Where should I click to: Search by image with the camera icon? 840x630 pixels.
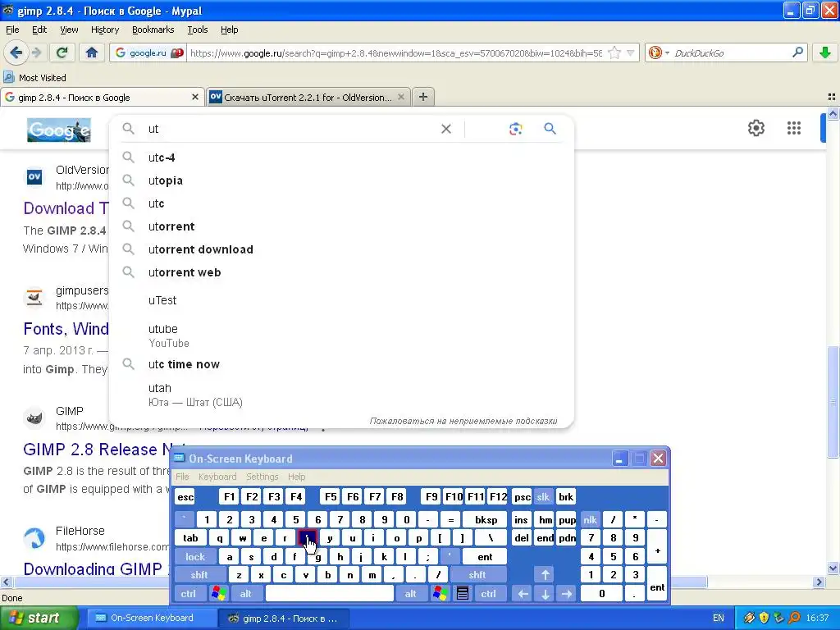[x=515, y=129]
